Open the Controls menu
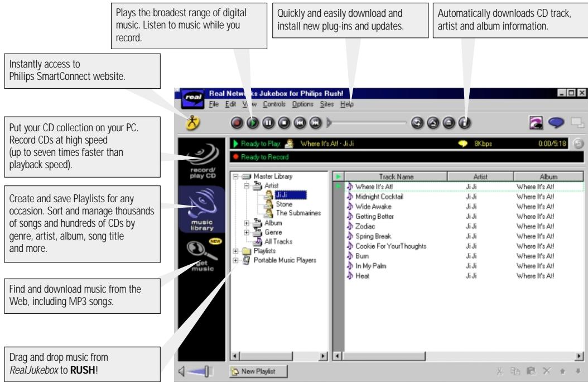The image size is (588, 382). coord(274,104)
